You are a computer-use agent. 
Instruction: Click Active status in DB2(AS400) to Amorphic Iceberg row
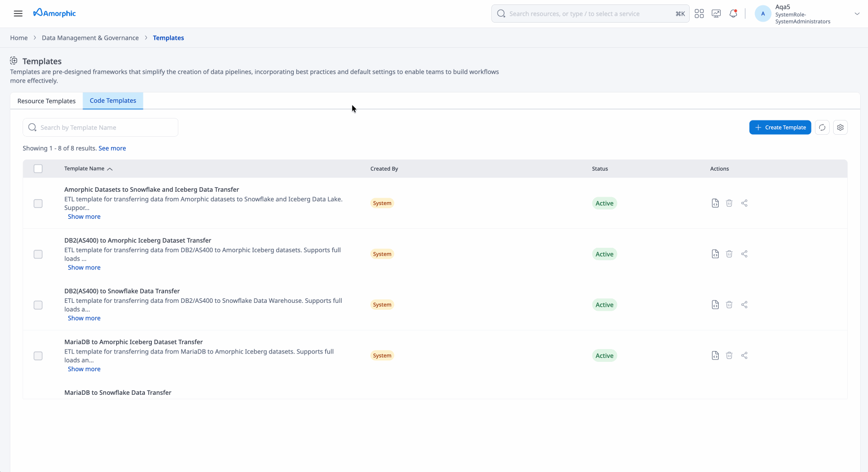click(x=604, y=254)
